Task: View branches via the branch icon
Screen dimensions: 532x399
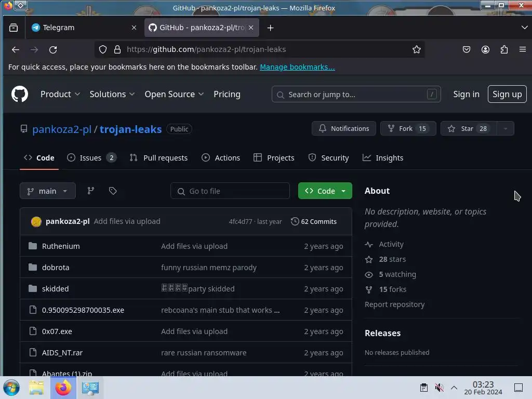Action: click(90, 191)
